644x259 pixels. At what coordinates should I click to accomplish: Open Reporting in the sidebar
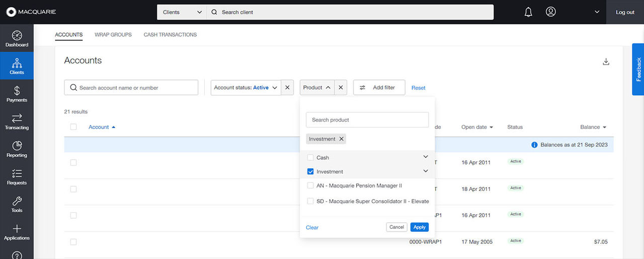click(17, 149)
